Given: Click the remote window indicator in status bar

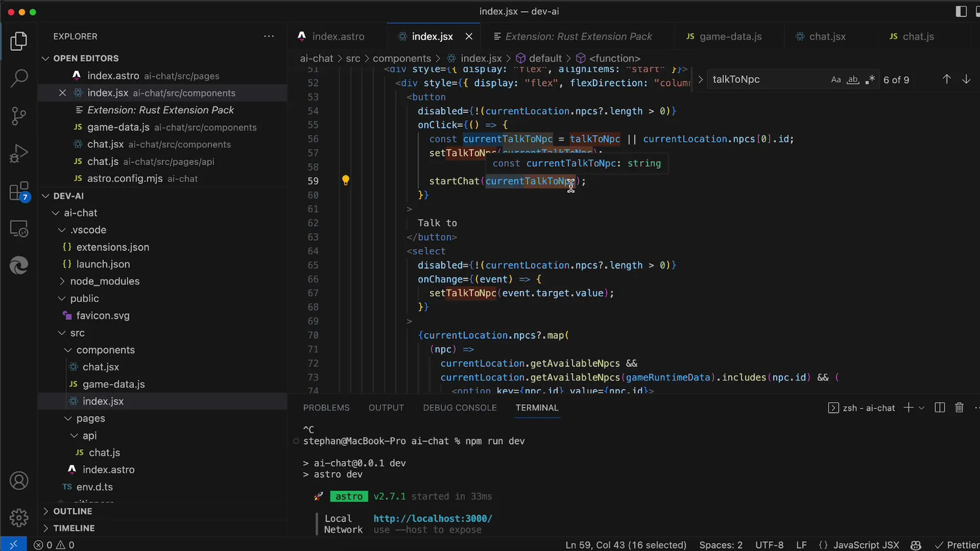Looking at the screenshot, I should tap(13, 545).
